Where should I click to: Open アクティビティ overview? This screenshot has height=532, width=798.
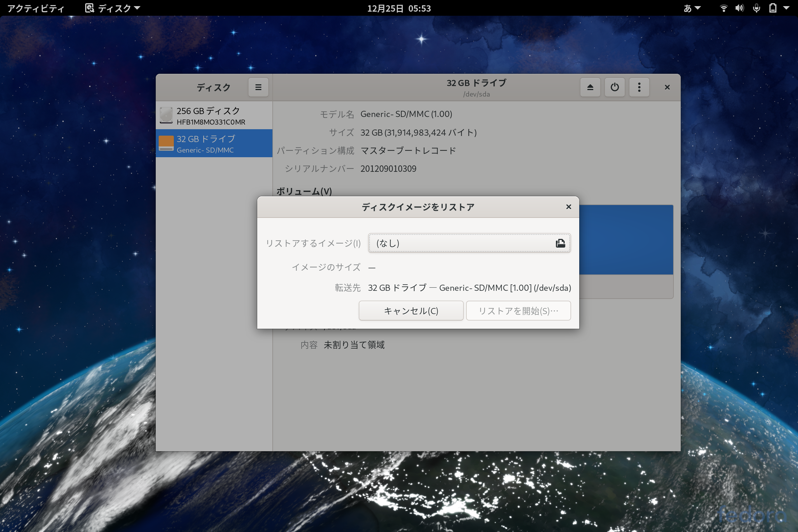point(36,8)
